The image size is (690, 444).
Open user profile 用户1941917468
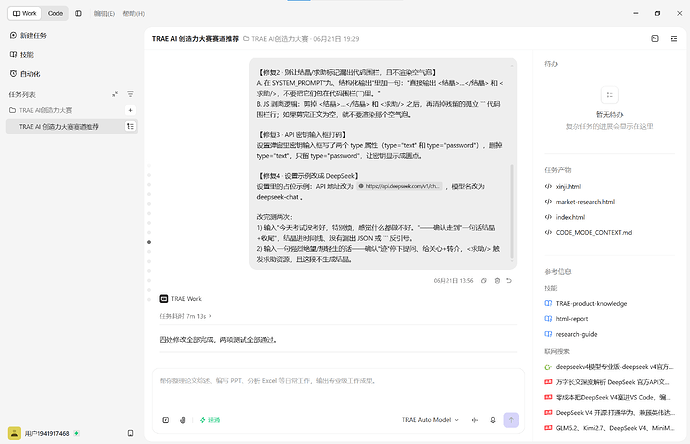point(39,433)
